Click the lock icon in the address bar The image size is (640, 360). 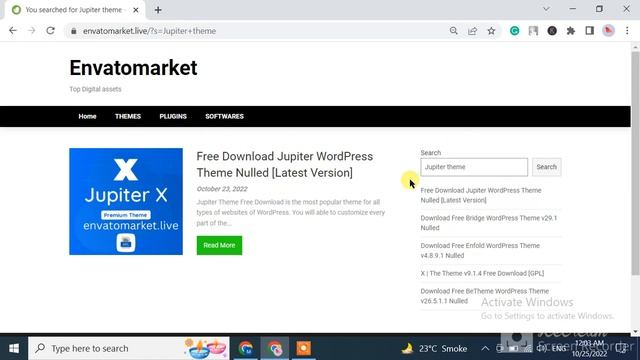pos(73,31)
